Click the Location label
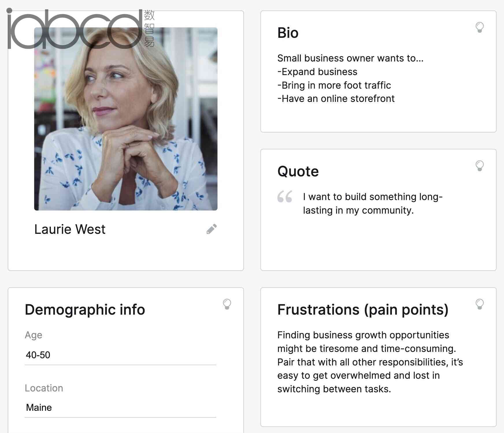Viewport: 504px width, 433px height. click(x=44, y=388)
